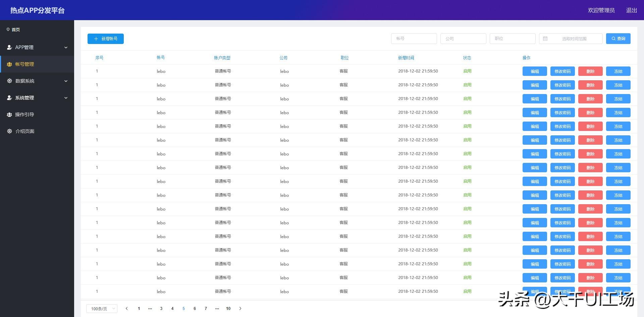Go to page 6 in pagination
Image resolution: width=644 pixels, height=317 pixels.
(x=195, y=309)
